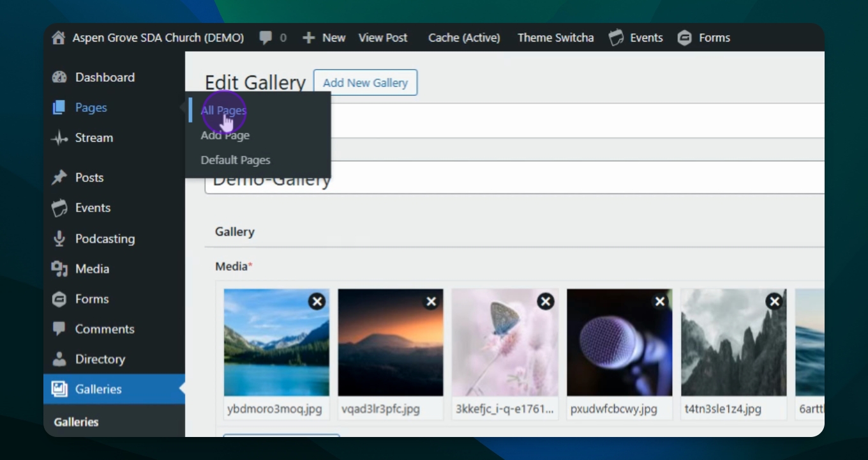Select the misty cliffs thumbnail t4tn3sle1z4.jpg

[x=733, y=342]
